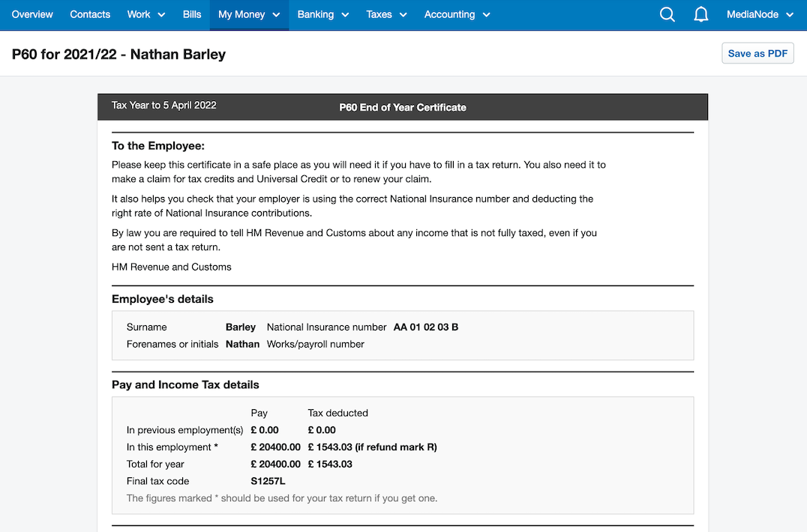This screenshot has height=532, width=807.
Task: Check notifications via the bell icon
Action: pyautogui.click(x=700, y=14)
